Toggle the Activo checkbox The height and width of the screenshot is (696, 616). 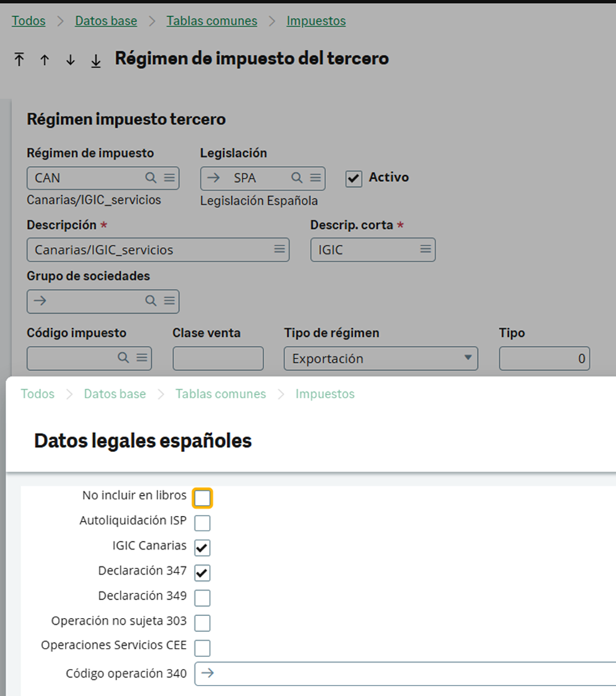[353, 179]
